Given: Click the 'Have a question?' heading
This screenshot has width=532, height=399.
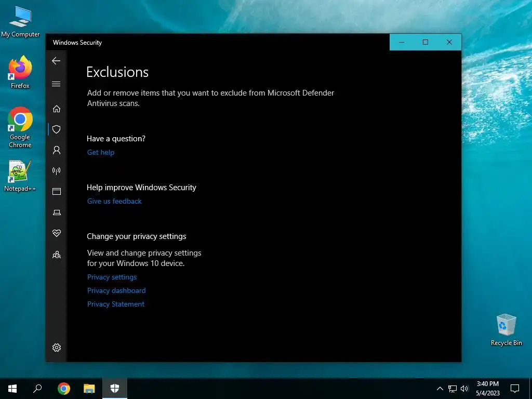Looking at the screenshot, I should tap(116, 139).
